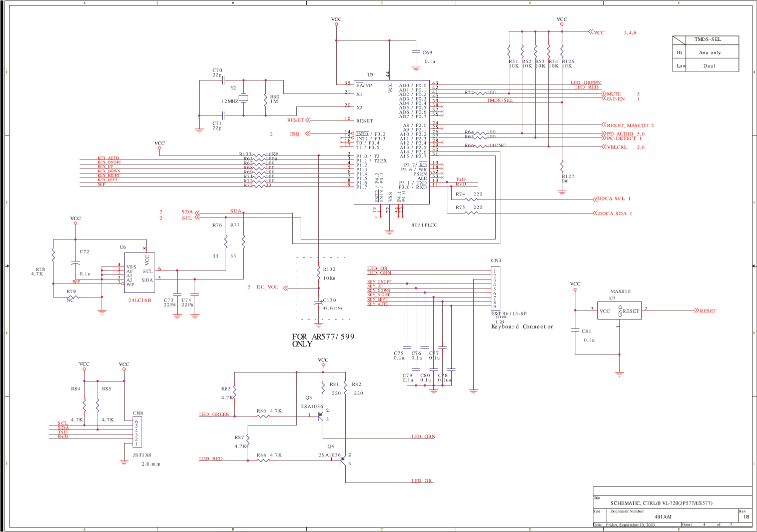Select the MUTE off-page port label
The image size is (757, 532).
[613, 94]
